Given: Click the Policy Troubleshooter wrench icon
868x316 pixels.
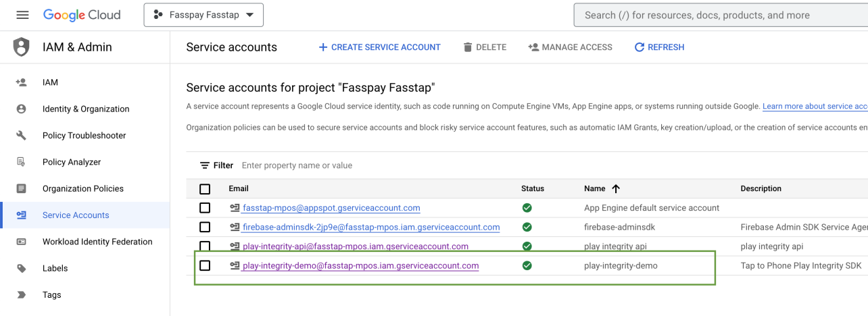Looking at the screenshot, I should click(21, 136).
